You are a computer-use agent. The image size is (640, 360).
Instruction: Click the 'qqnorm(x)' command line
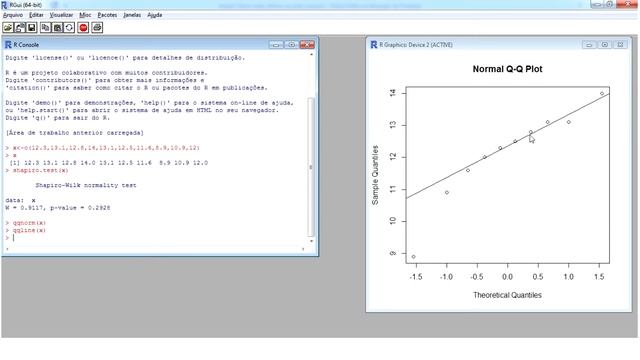pyautogui.click(x=26, y=223)
